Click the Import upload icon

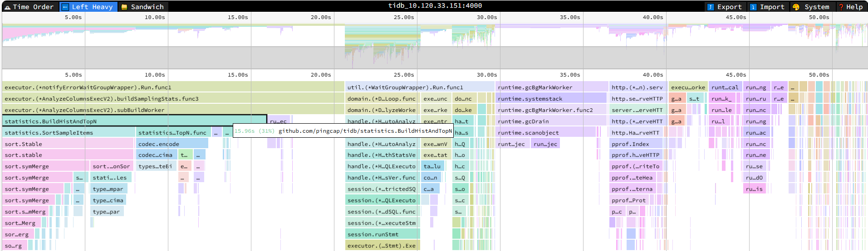coord(754,7)
